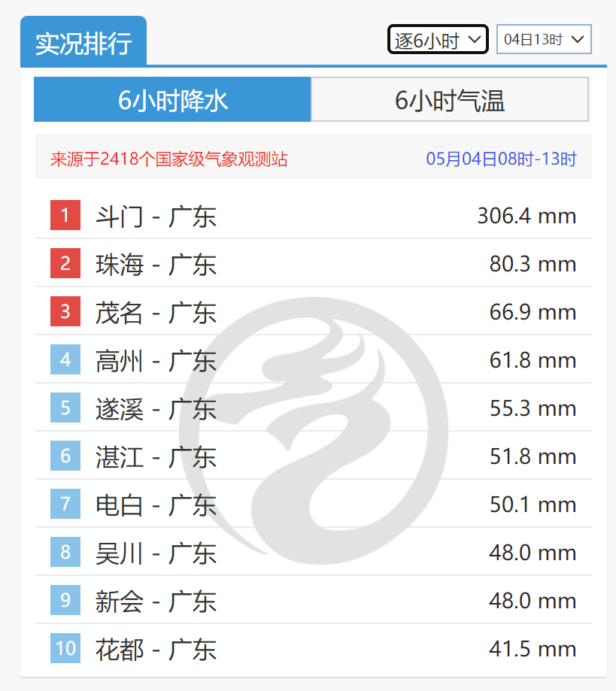Select the 实况排行 header tab

(x=83, y=43)
